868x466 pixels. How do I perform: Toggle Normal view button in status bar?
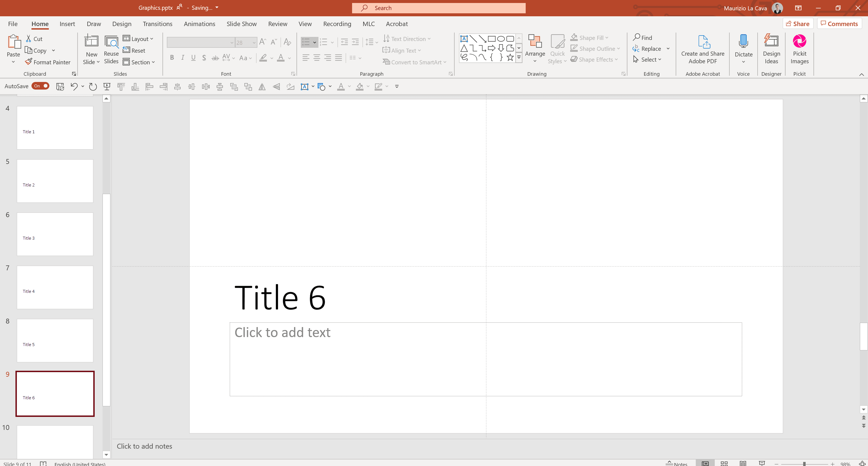coord(705,464)
